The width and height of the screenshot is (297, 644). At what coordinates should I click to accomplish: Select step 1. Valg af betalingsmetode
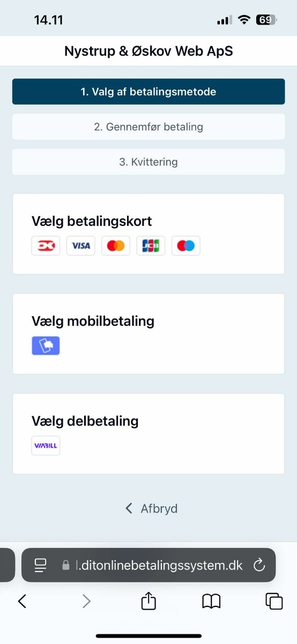tap(148, 92)
